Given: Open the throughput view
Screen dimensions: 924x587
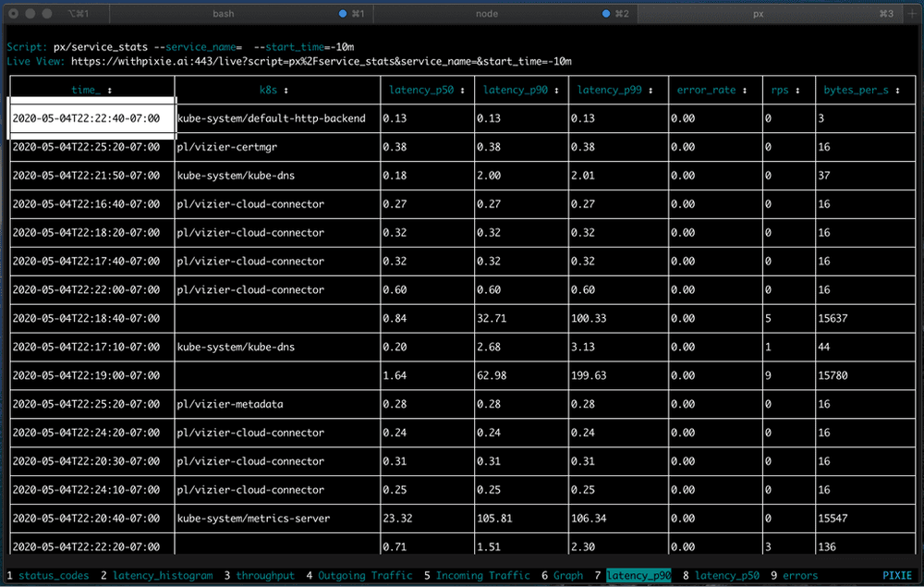Looking at the screenshot, I should click(265, 576).
